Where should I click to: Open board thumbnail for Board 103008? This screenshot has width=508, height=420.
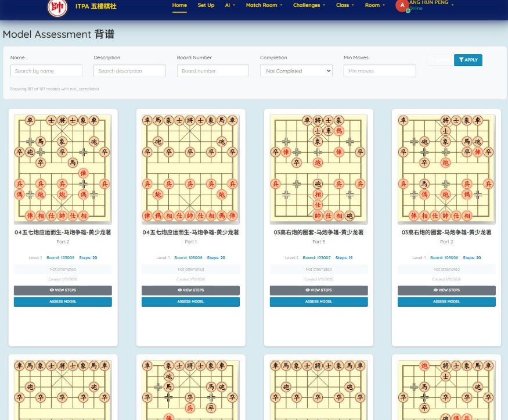190,169
